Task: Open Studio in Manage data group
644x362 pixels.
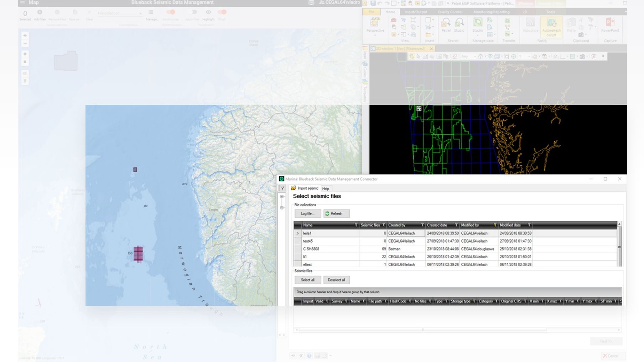Action: [x=478, y=26]
